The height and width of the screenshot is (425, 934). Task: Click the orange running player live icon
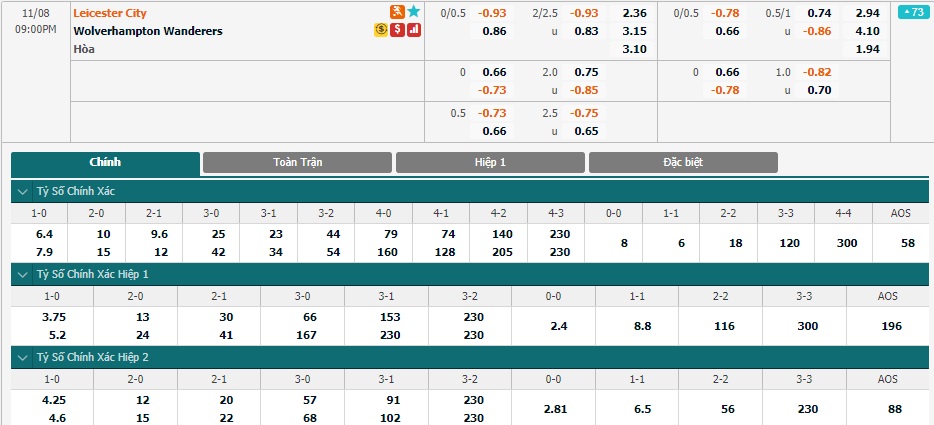click(x=397, y=12)
